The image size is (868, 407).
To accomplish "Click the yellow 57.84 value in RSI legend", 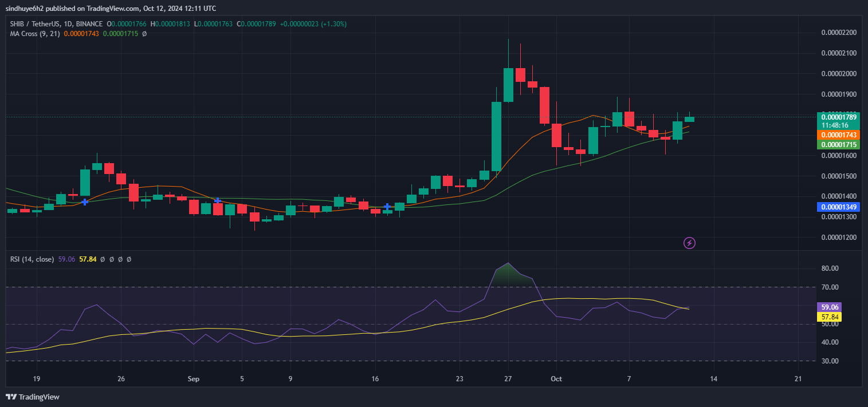I will [88, 259].
